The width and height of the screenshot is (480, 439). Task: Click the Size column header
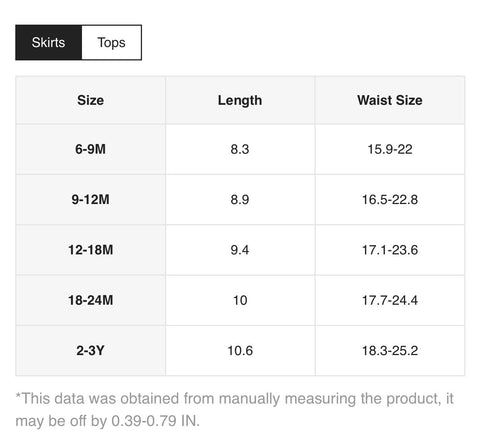click(90, 100)
